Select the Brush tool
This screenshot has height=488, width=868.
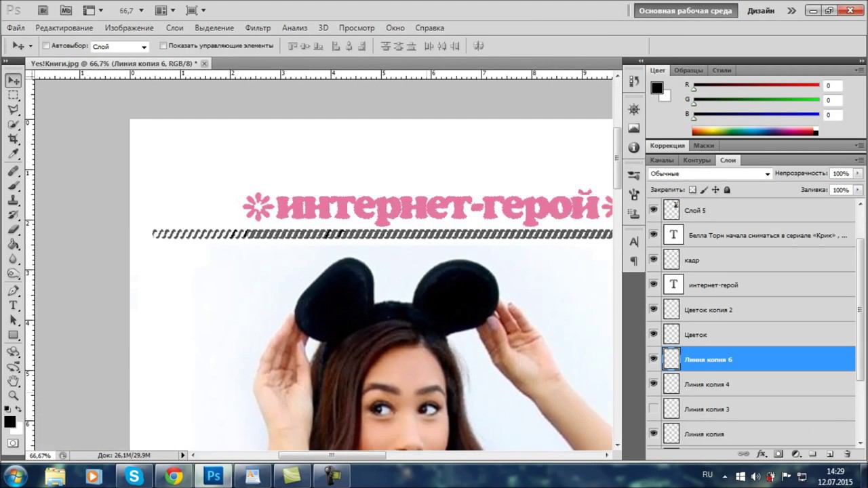tap(13, 186)
